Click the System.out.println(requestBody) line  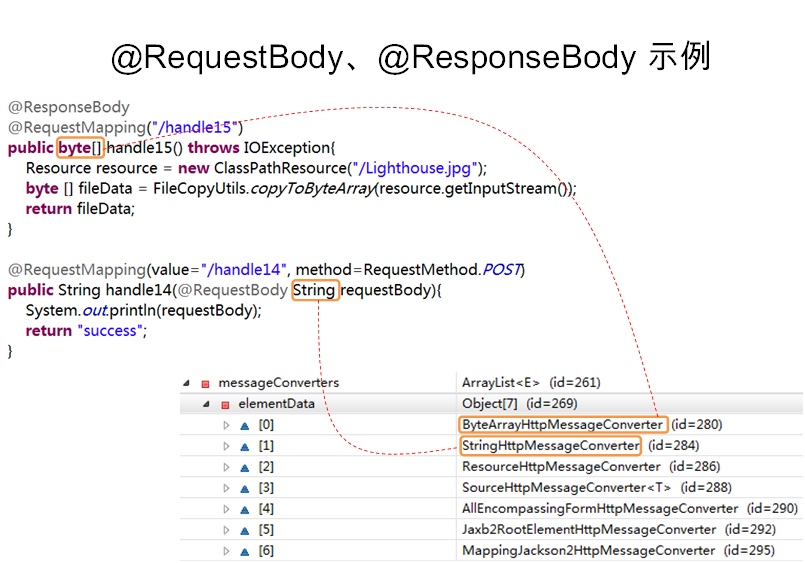144,311
